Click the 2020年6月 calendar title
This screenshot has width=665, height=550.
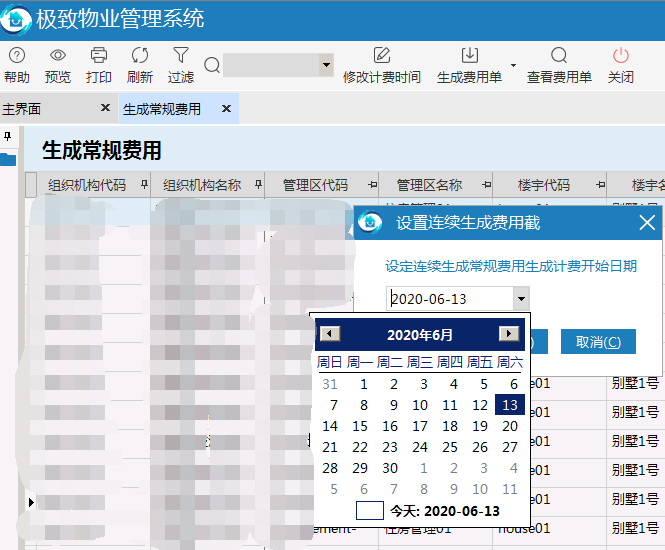point(419,335)
